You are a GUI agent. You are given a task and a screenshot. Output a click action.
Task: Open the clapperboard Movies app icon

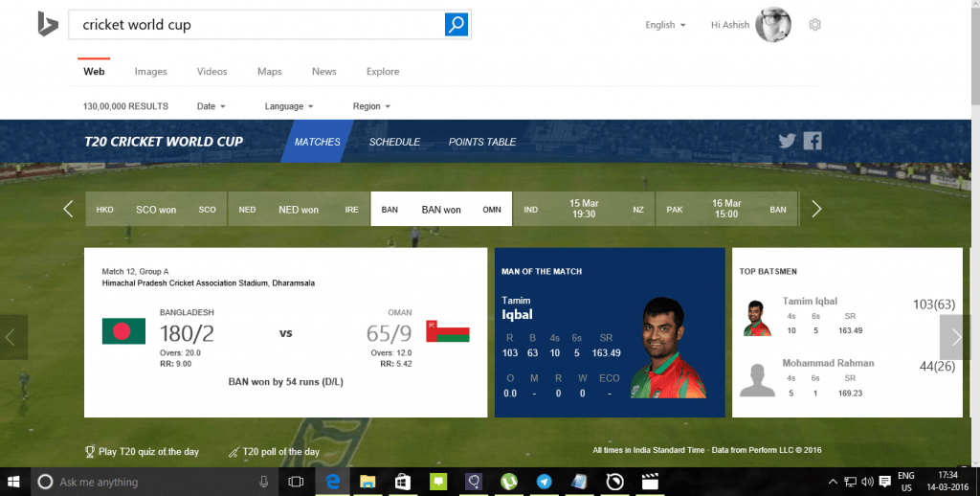650,482
